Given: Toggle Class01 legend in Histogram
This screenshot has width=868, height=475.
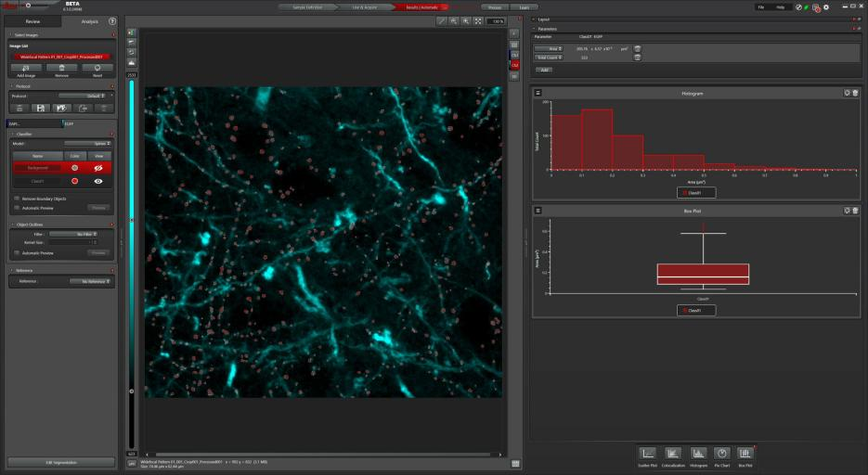Looking at the screenshot, I should click(x=696, y=192).
